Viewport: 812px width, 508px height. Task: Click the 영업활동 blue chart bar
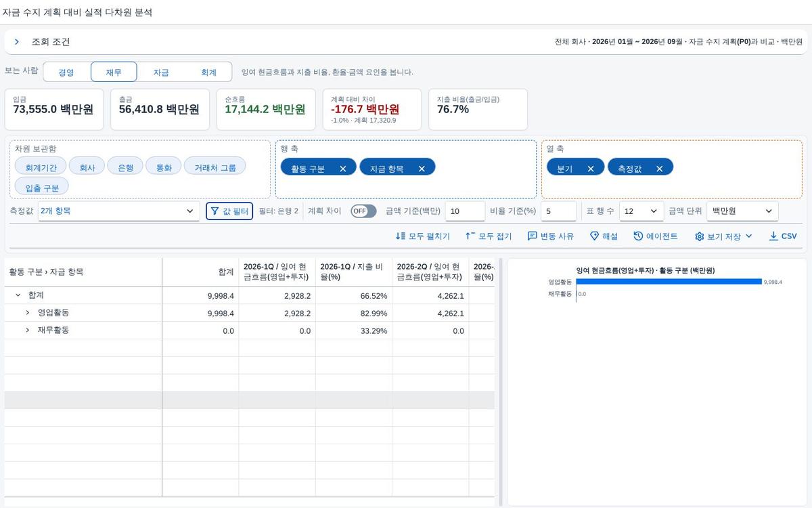(669, 282)
